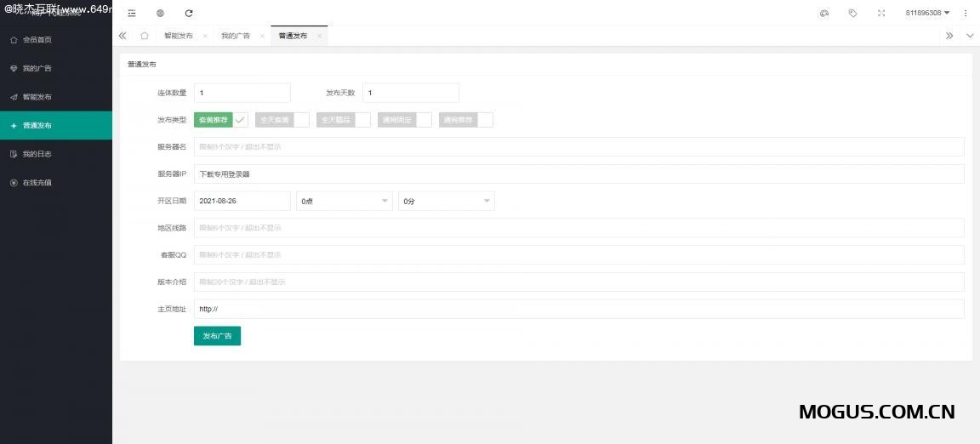This screenshot has width=980, height=444.
Task: Collapse the sidebar using the menu-fold icon
Action: [x=131, y=13]
